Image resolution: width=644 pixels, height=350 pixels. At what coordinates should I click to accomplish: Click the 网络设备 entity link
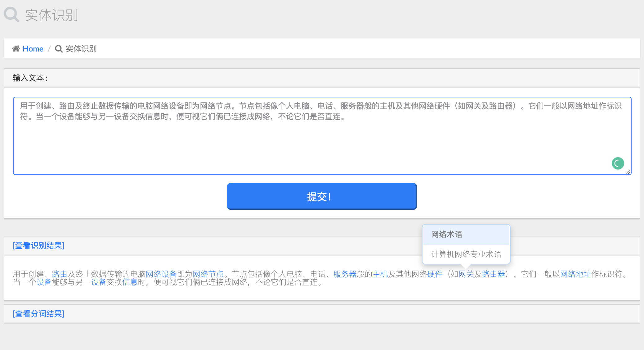pos(161,274)
